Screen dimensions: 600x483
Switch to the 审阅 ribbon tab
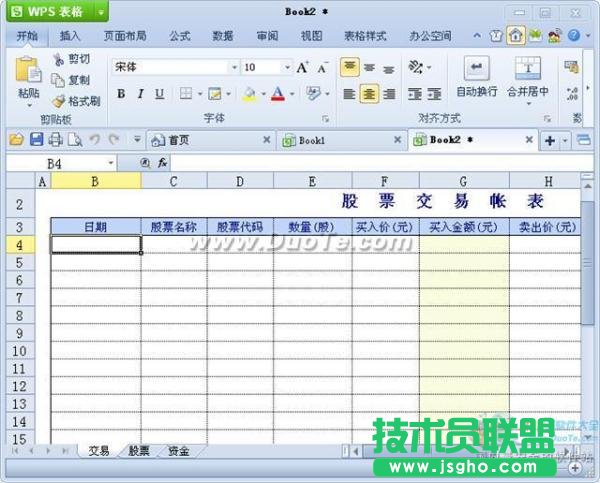coord(267,36)
